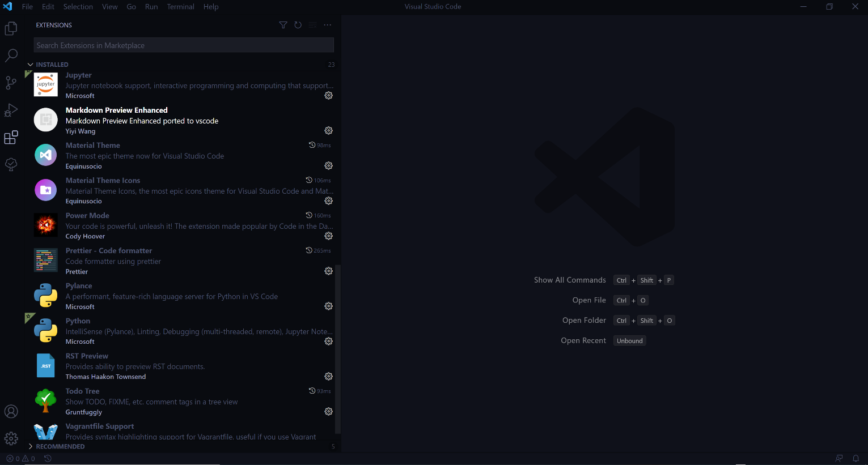The width and height of the screenshot is (868, 465).
Task: Click 'Gruntfuggly' publisher name
Action: point(84,412)
